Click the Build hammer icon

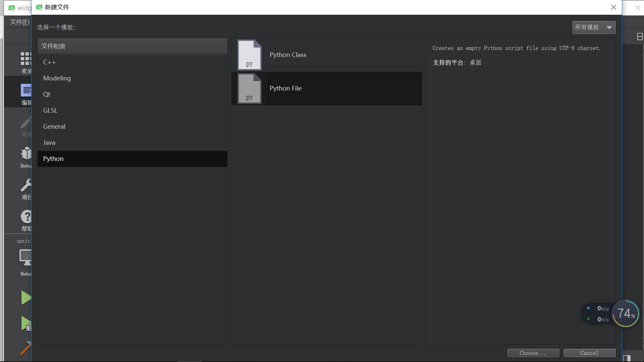point(25,349)
